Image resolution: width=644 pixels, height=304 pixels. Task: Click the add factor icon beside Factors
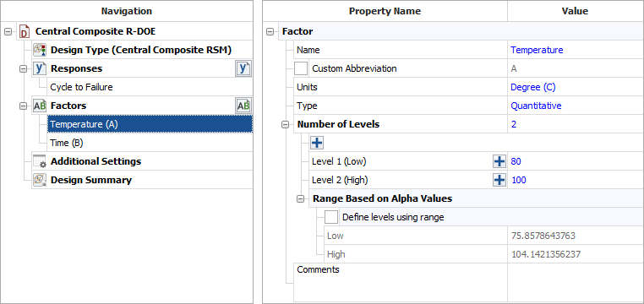[x=243, y=106]
